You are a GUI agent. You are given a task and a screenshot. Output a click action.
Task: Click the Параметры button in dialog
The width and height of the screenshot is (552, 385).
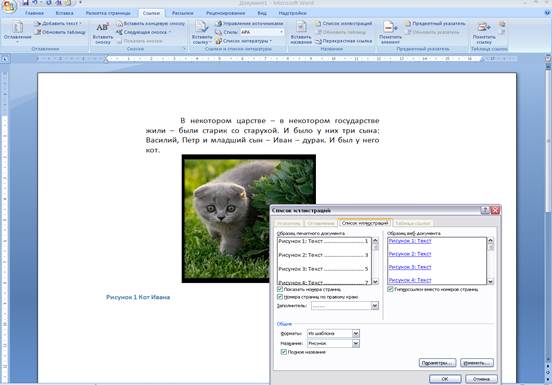438,363
